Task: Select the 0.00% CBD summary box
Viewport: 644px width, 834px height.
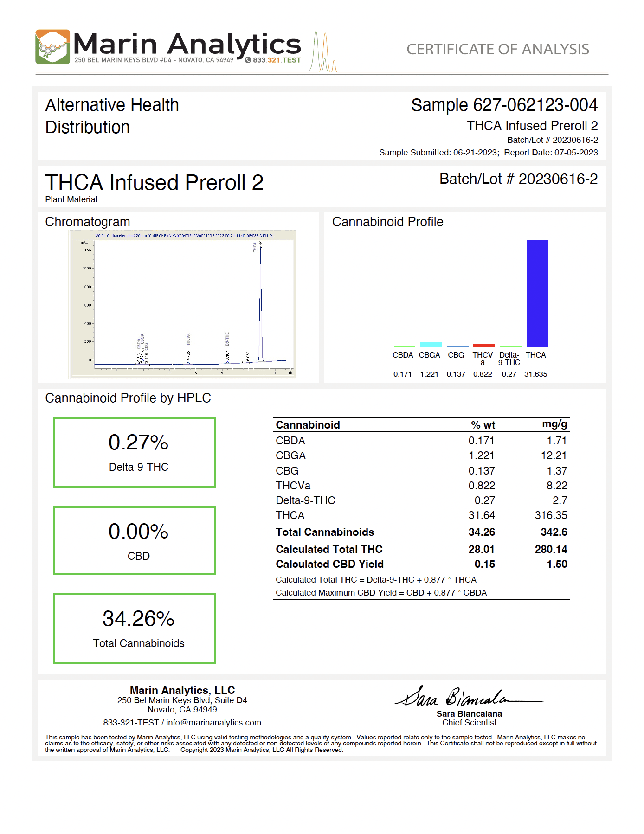Action: 135,540
